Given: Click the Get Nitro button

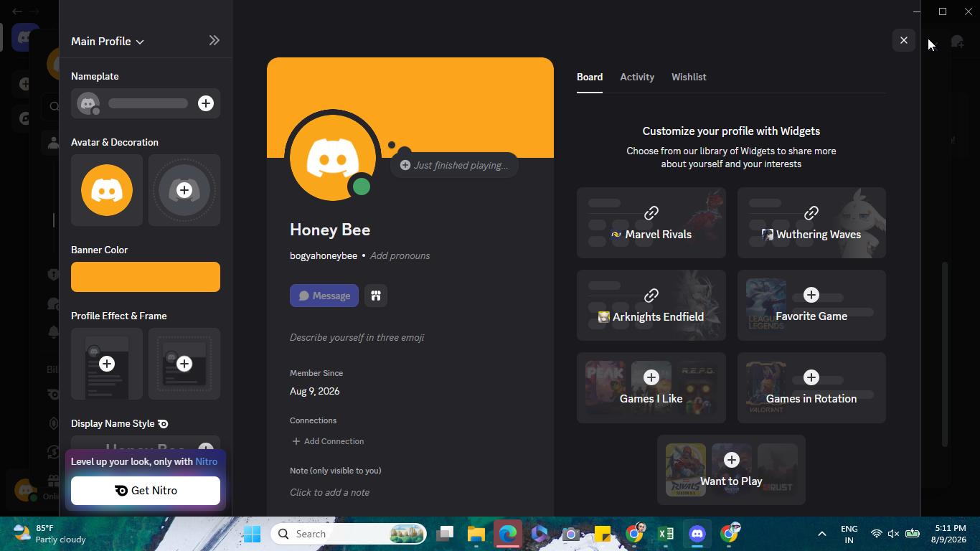Looking at the screenshot, I should 146,491.
